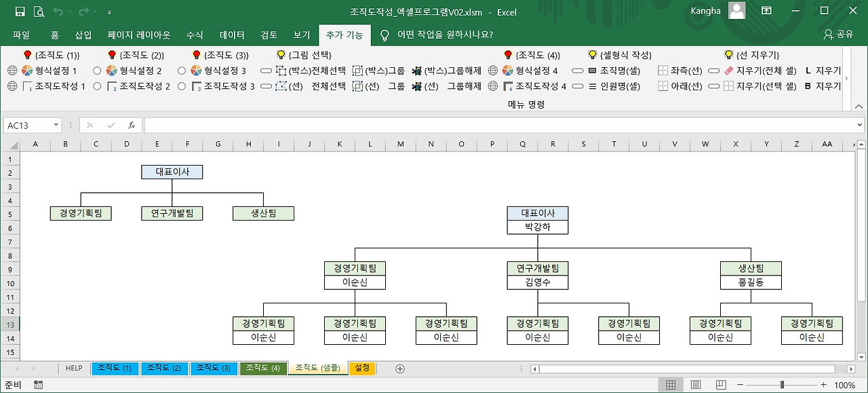Image resolution: width=868 pixels, height=393 pixels.
Task: Click (박스)그룹 to group boxes
Action: point(378,71)
